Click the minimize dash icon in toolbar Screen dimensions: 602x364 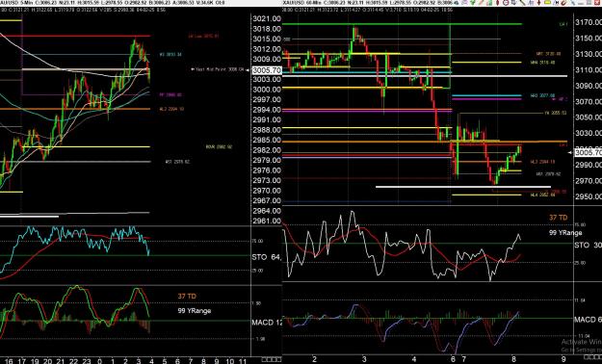581,3
